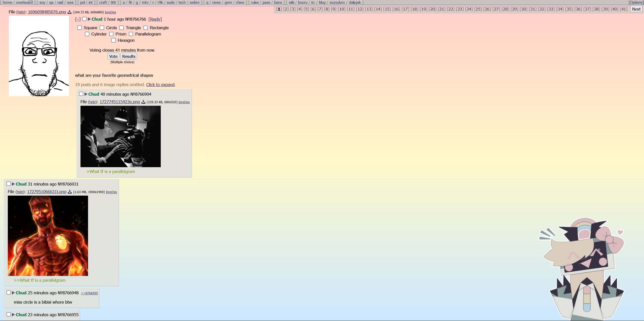Click download icon next to 1727745115423e.png
Screen dimensions: 644x321
coord(143,102)
